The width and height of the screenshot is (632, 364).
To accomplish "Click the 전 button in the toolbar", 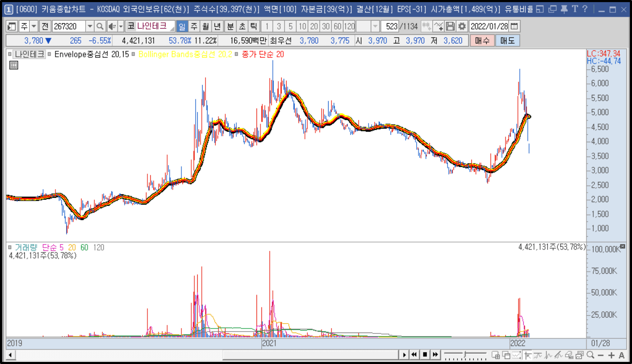I will (45, 26).
